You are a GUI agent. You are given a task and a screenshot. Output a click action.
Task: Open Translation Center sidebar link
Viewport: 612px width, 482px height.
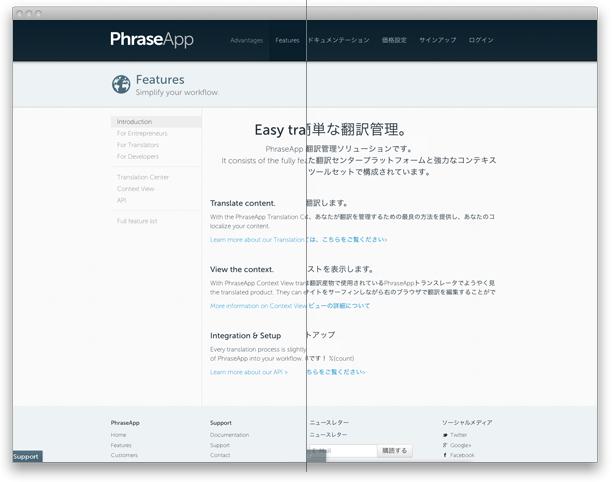tap(143, 177)
